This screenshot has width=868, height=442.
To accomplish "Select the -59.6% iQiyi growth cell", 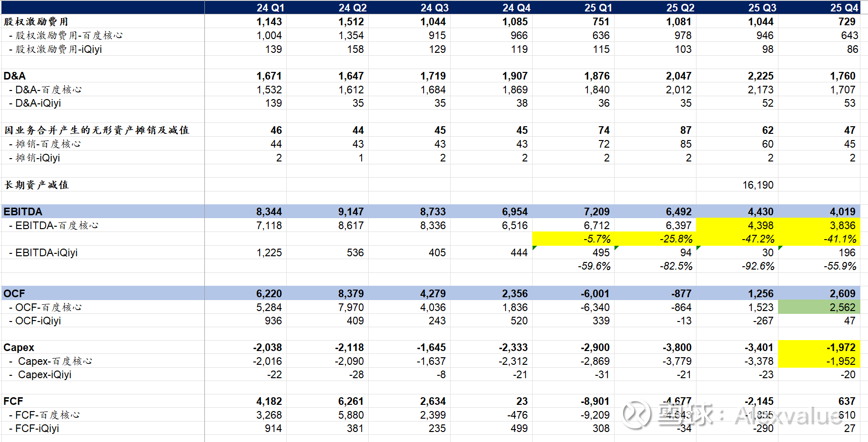I will pyautogui.click(x=594, y=266).
